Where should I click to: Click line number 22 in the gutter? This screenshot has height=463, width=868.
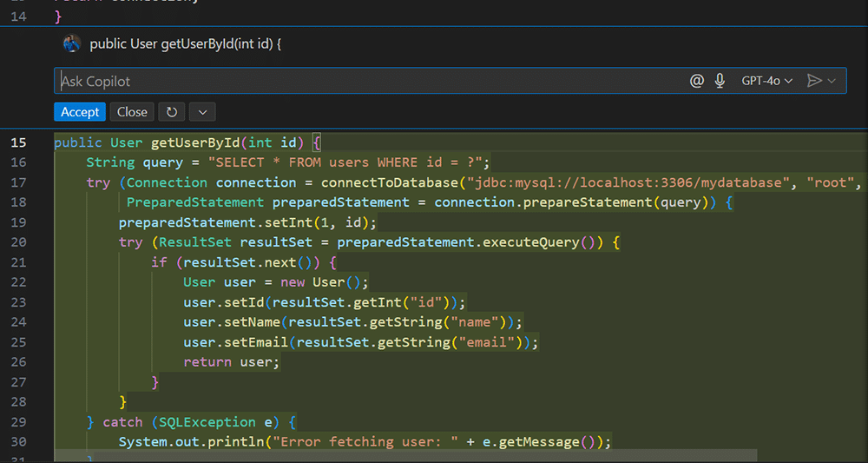coord(18,282)
